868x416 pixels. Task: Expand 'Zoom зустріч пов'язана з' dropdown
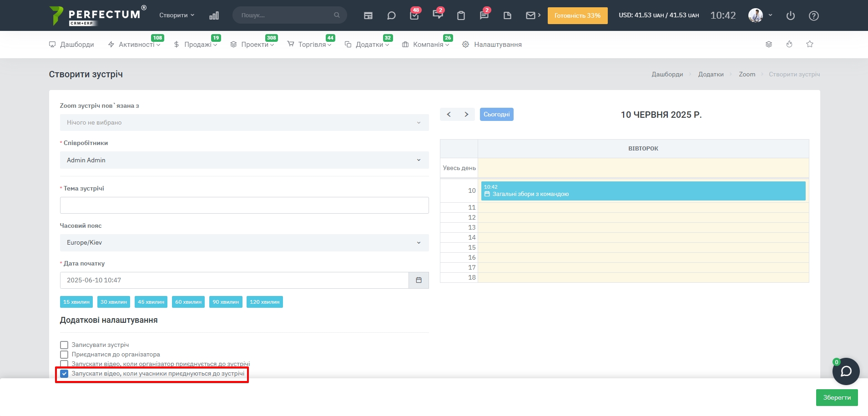[x=244, y=123]
